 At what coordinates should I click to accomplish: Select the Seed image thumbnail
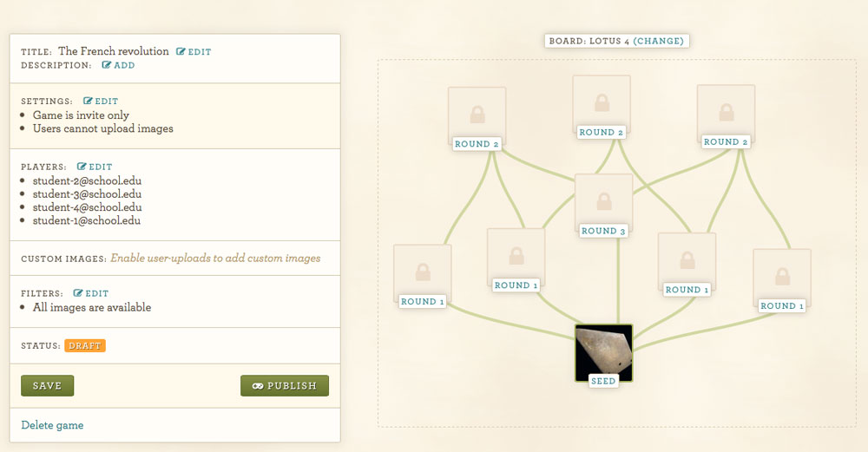(x=603, y=353)
